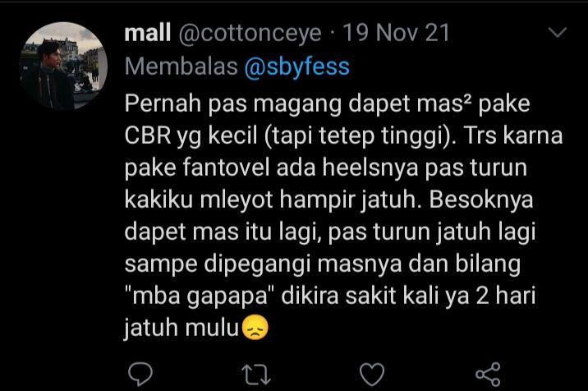Visit the @cottonceye handle profile
The height and width of the screenshot is (391, 588).
[250, 34]
